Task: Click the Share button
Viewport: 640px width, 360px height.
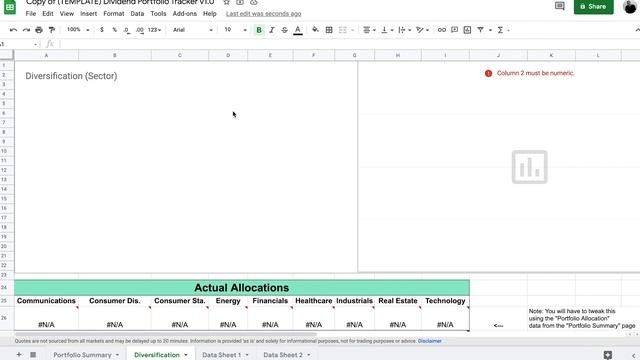Action: coord(593,7)
